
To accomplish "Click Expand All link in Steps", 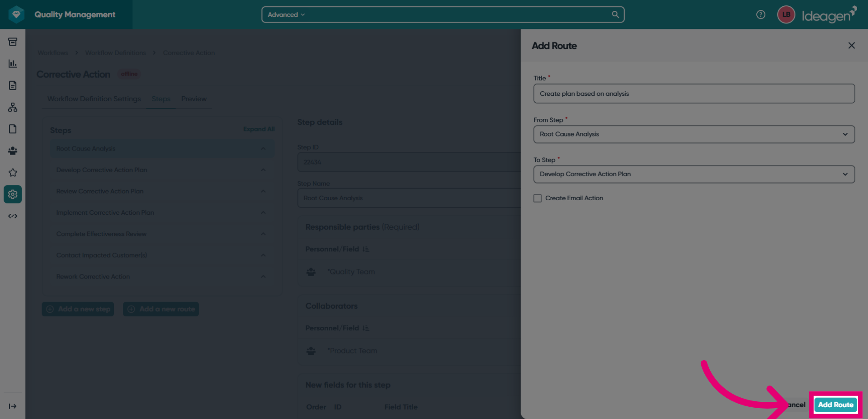I will 259,129.
